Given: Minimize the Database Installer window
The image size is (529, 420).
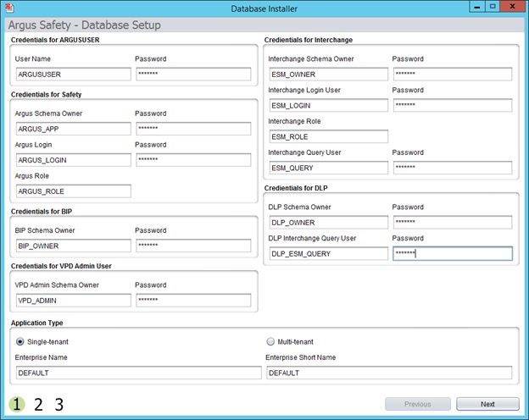Looking at the screenshot, I should 477,7.
